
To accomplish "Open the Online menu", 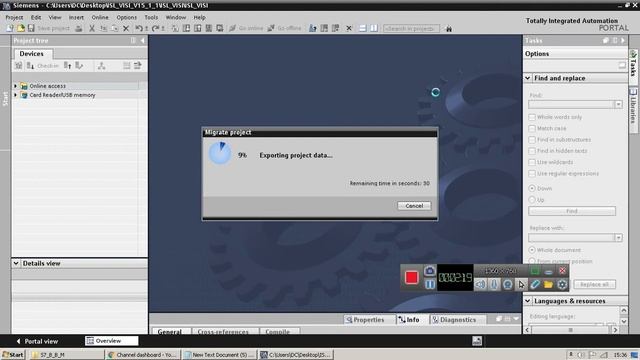I will (100, 18).
